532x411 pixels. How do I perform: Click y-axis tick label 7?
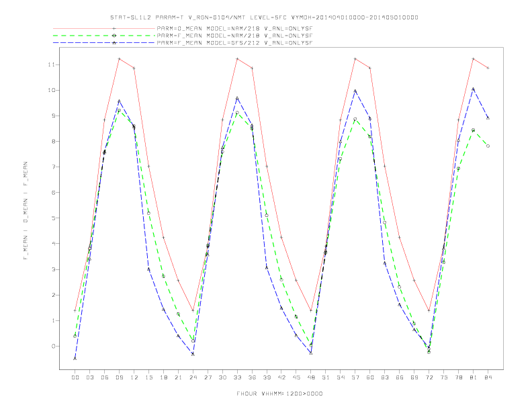[54, 167]
